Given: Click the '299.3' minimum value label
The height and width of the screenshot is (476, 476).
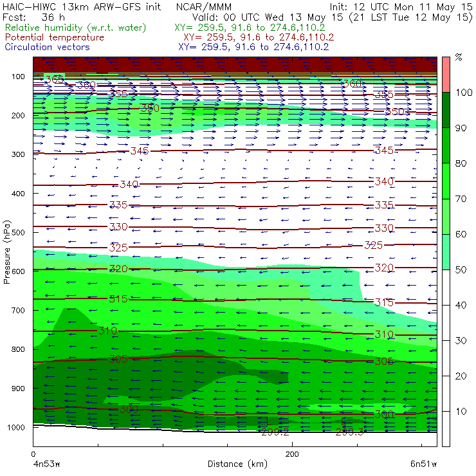Looking at the screenshot, I should (349, 432).
